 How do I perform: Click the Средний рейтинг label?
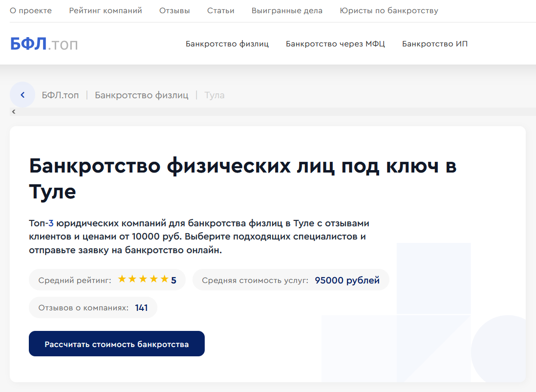coord(75,280)
